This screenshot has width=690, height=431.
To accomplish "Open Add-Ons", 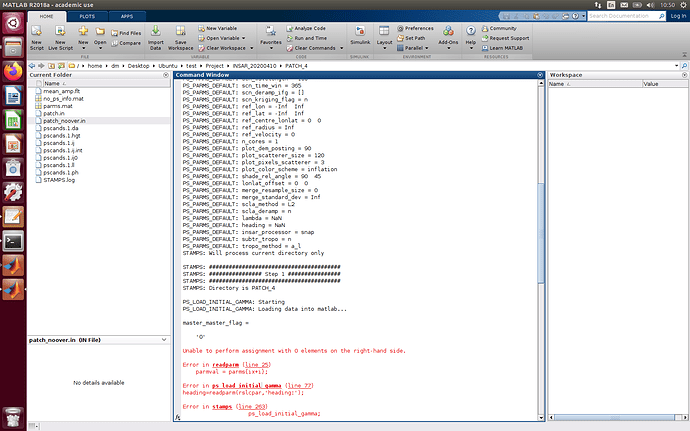I will click(448, 38).
